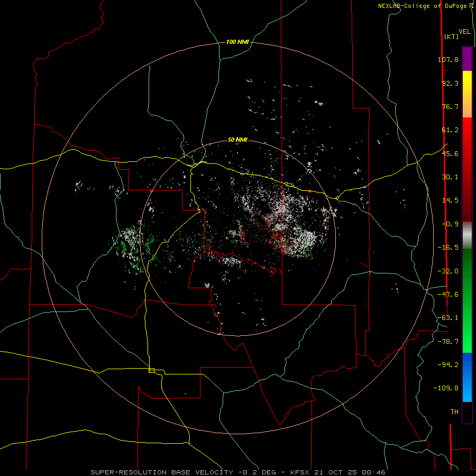Click the 107.8 legend value
476x476 pixels.
pyautogui.click(x=448, y=59)
